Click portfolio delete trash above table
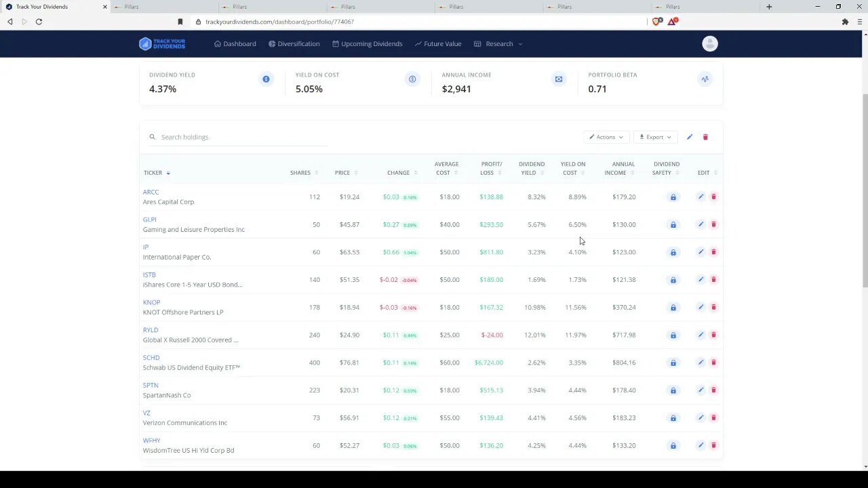Screen dimensions: 868x488 [x=705, y=137]
